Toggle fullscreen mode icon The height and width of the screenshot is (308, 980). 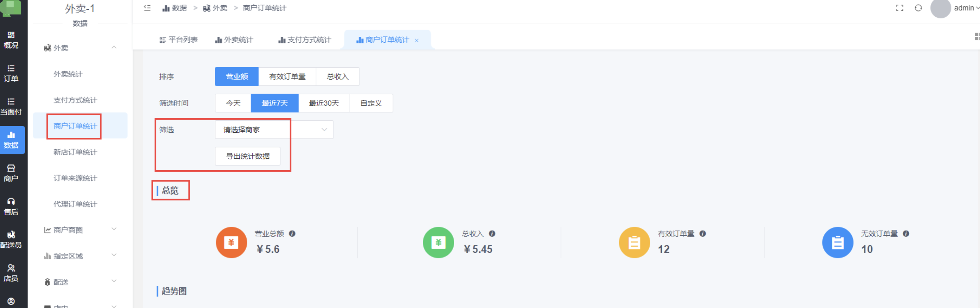click(899, 8)
